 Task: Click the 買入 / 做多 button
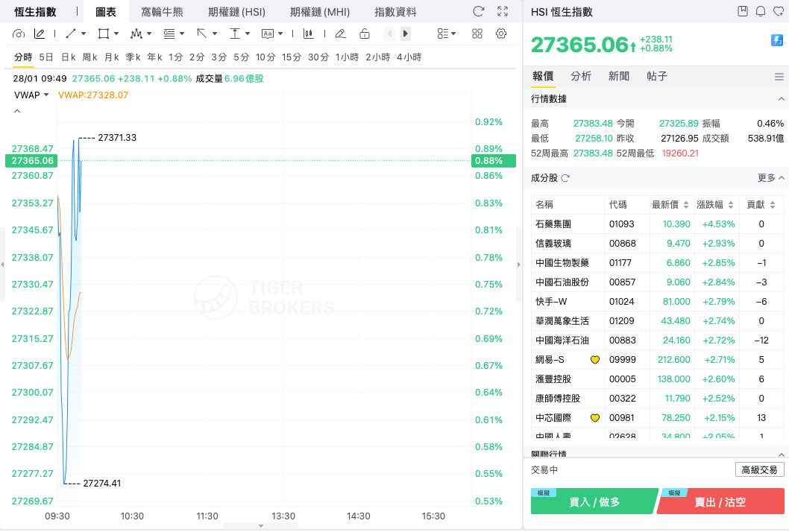pyautogui.click(x=594, y=501)
